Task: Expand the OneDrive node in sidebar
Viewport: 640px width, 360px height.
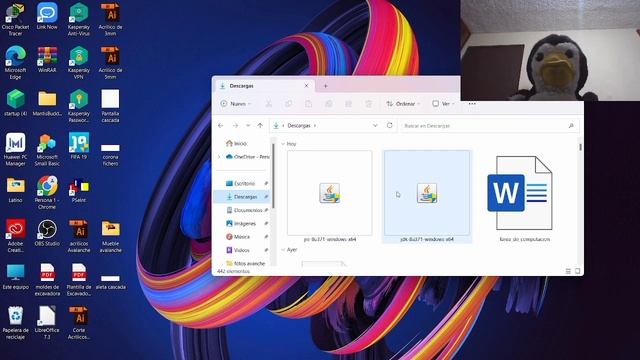Action: [219, 157]
